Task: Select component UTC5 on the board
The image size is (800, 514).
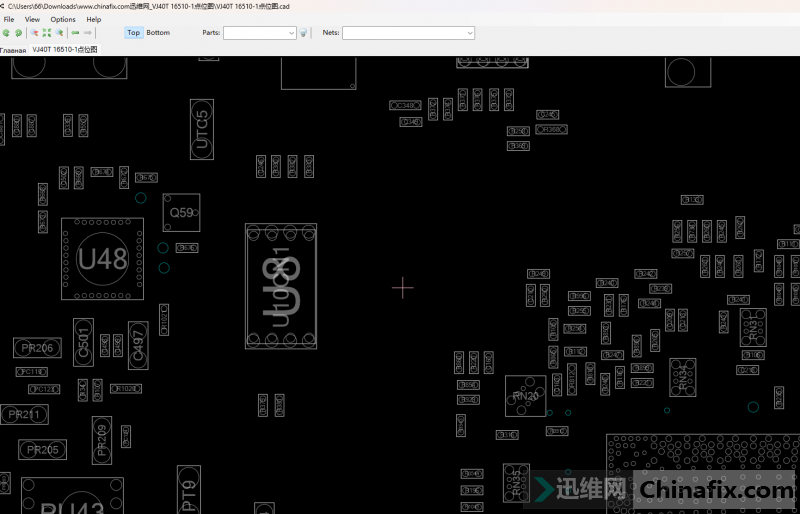Action: click(202, 129)
